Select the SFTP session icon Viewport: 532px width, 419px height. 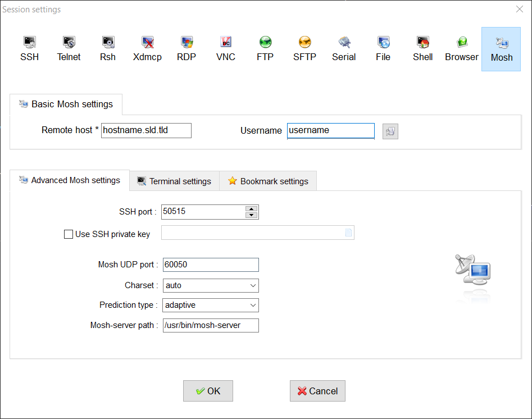point(304,48)
